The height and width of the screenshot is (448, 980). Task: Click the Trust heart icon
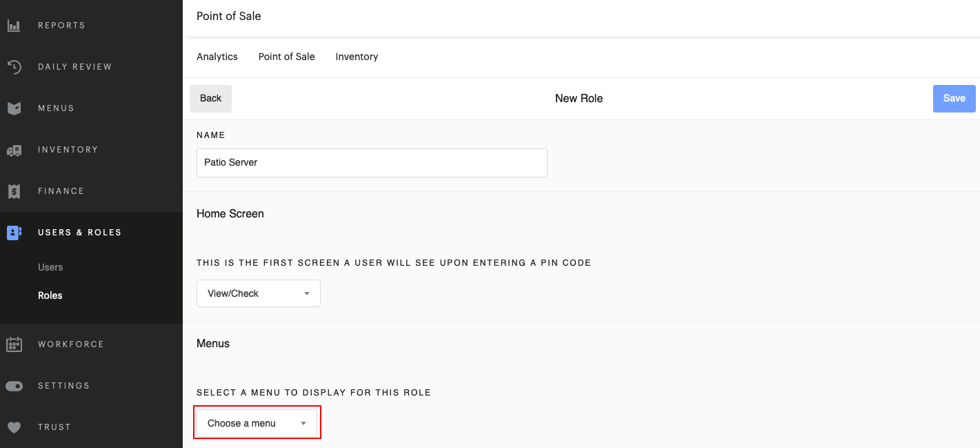point(14,427)
